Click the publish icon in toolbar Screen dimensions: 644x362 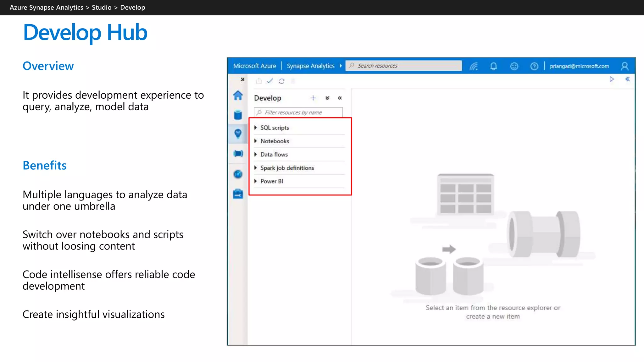[x=259, y=81]
